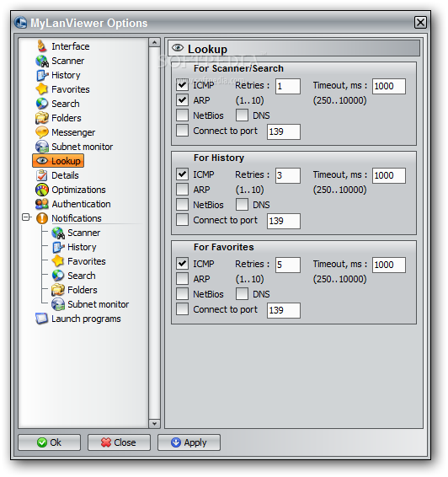
Task: Select Interface label in the options tree
Action: [x=71, y=46]
